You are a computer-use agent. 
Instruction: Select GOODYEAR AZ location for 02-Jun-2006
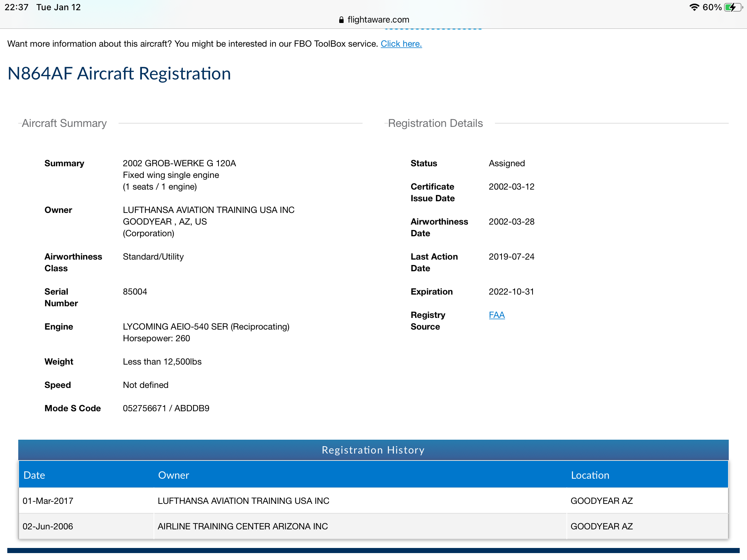click(x=602, y=526)
